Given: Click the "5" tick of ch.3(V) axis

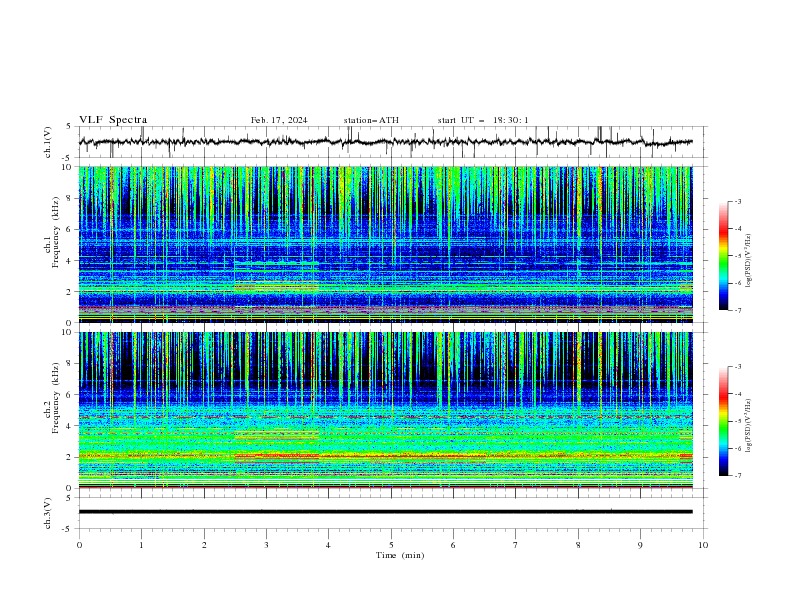Looking at the screenshot, I should point(69,498).
